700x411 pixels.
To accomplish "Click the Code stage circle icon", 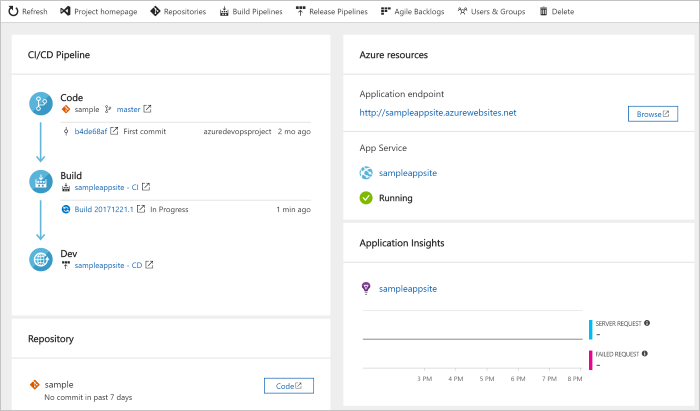I will pos(41,102).
